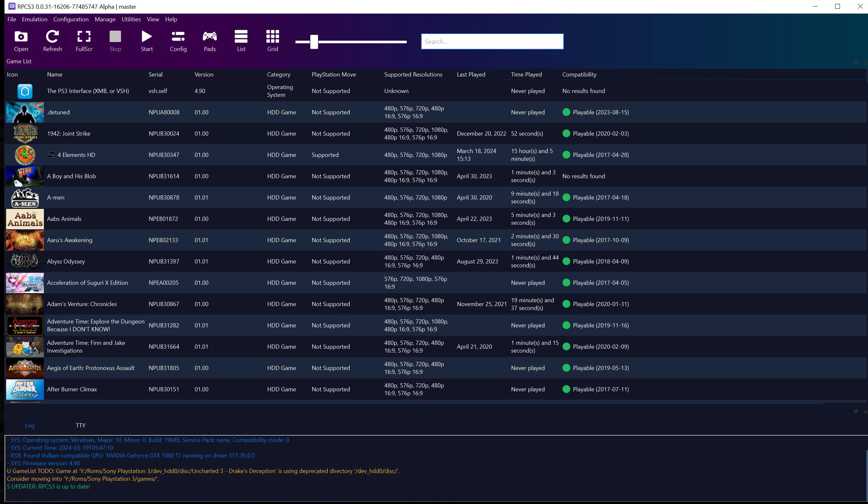Viewport: 868px width, 504px height.
Task: Sort by Compatibility column header
Action: click(579, 75)
